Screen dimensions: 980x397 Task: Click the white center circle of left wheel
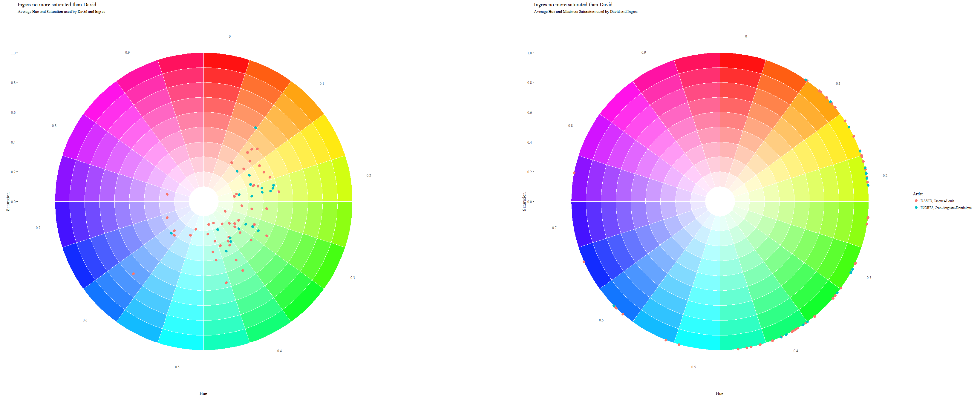[x=203, y=202]
